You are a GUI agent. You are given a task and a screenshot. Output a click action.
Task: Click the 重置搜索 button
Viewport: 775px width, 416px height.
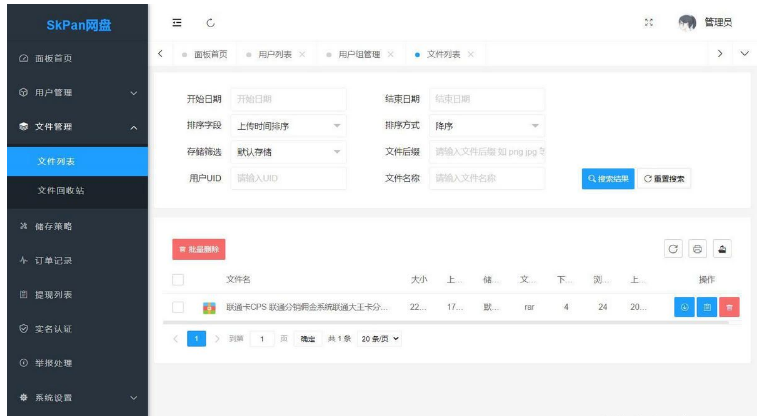click(x=664, y=179)
